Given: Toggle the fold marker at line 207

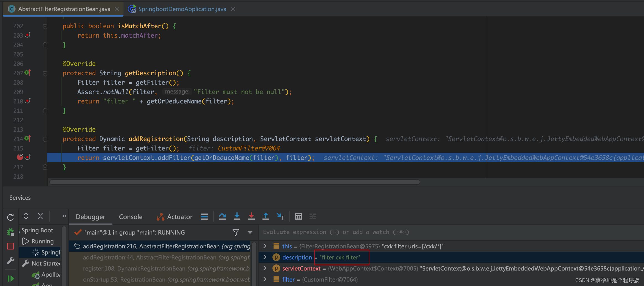Looking at the screenshot, I should tap(45, 73).
